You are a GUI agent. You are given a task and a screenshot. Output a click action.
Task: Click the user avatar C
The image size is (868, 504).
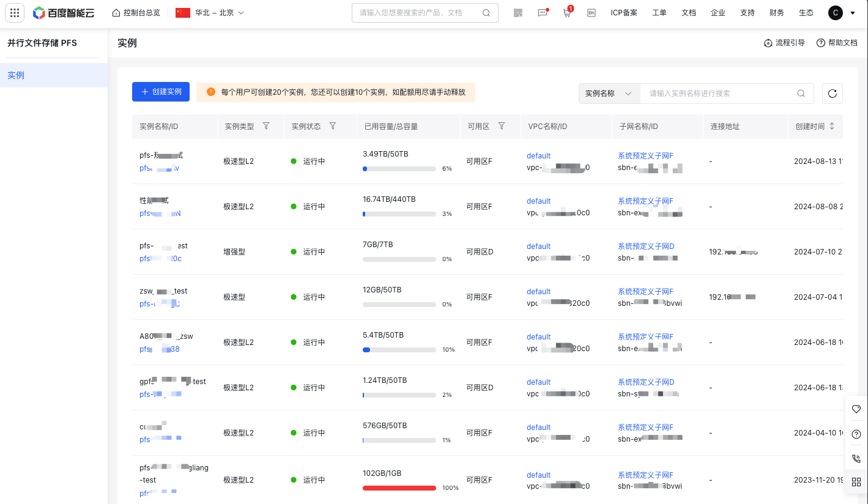[x=836, y=12]
